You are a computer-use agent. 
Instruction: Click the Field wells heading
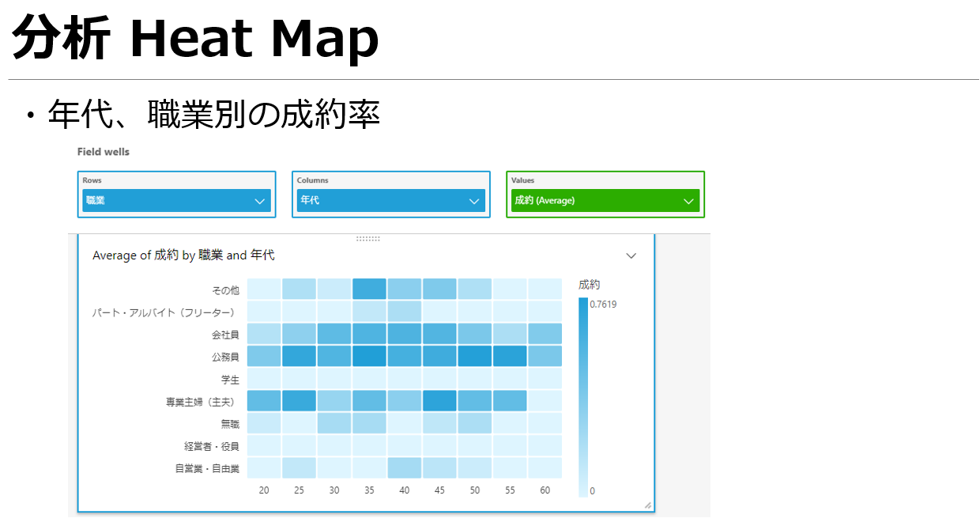pos(104,151)
